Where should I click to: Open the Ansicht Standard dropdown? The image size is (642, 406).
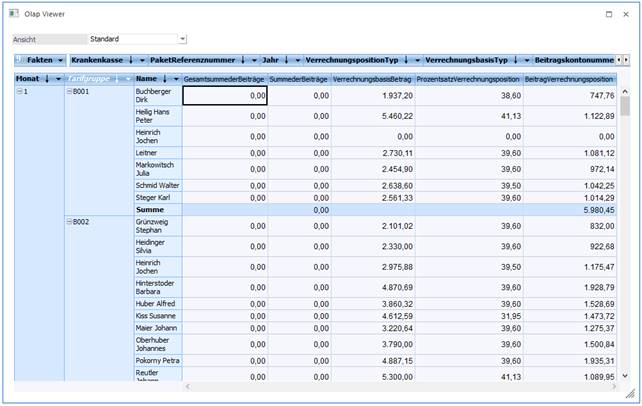(x=182, y=39)
